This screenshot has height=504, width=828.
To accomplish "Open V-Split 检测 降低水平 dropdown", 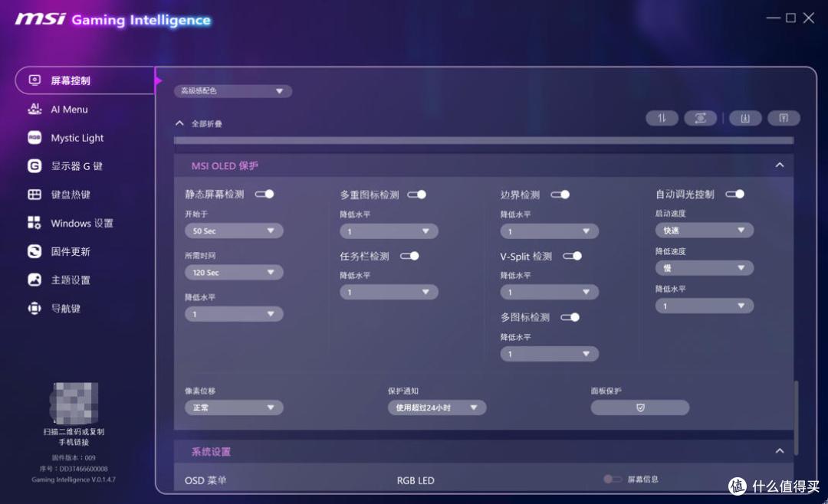I will tap(550, 292).
